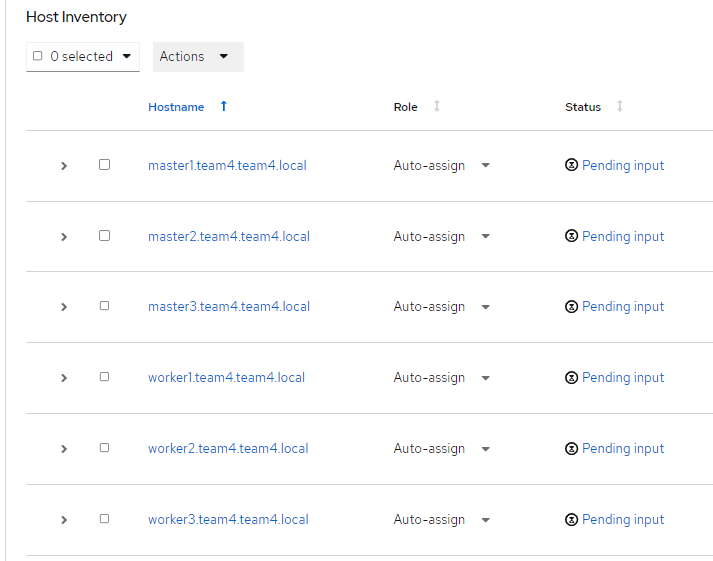Open the master3.team4.team4.local hostname link

click(229, 307)
